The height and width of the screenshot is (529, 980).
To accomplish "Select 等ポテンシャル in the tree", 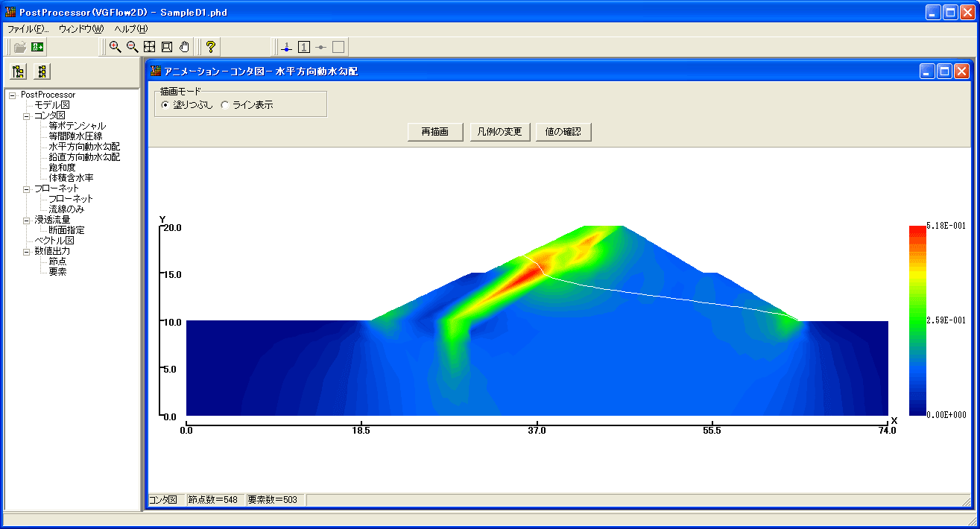I will pos(77,126).
